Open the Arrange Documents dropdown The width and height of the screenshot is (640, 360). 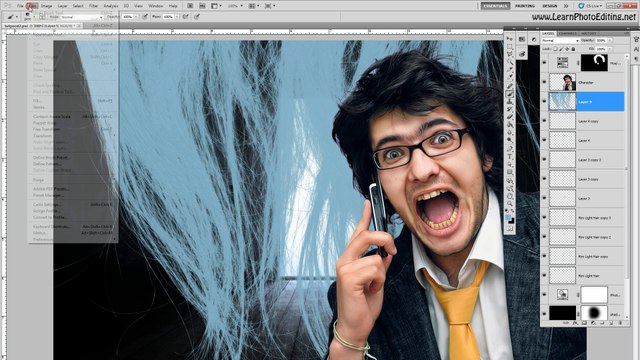point(254,6)
